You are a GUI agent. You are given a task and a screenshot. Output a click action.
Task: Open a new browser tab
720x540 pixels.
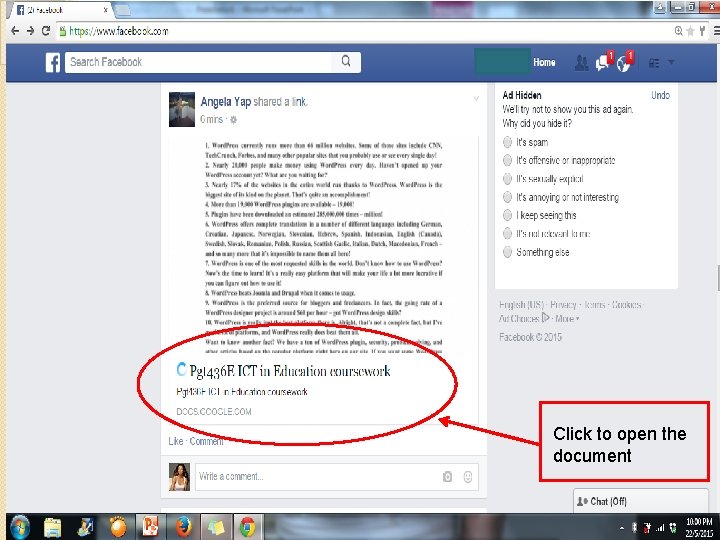[122, 10]
